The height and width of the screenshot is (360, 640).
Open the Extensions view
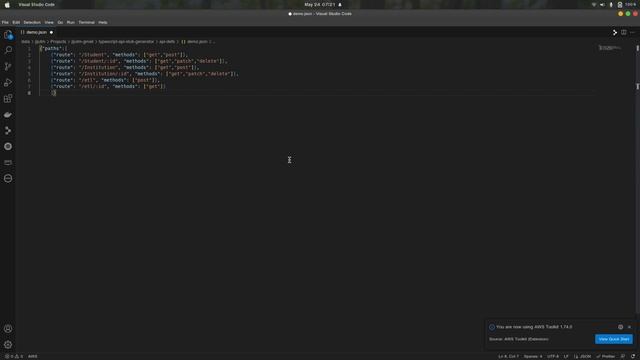click(8, 98)
